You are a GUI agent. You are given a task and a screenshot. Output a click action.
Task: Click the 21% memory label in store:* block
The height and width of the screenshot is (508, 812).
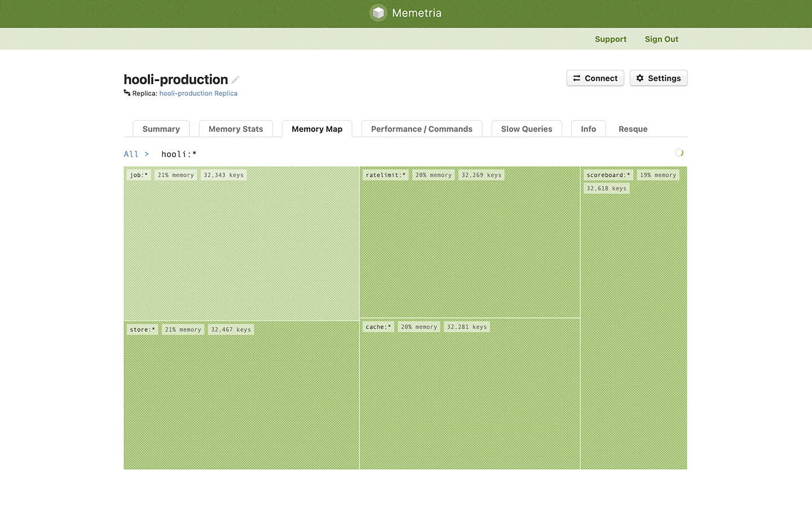(183, 330)
